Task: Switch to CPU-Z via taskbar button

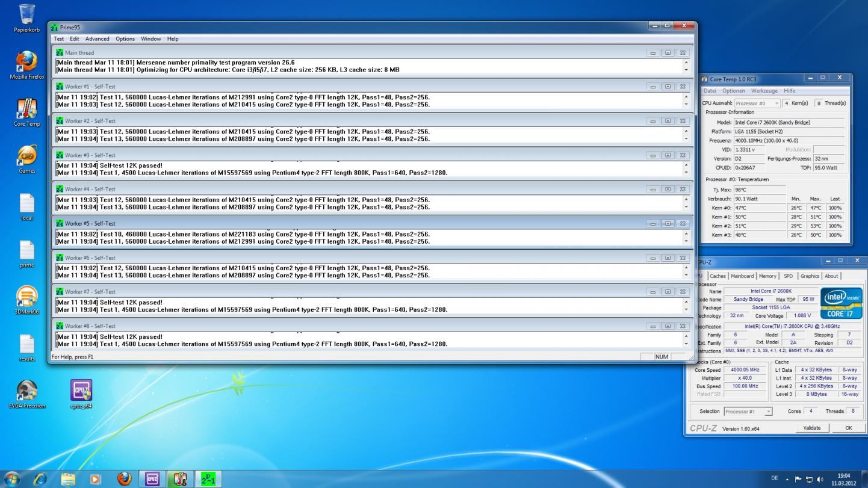Action: tap(152, 479)
